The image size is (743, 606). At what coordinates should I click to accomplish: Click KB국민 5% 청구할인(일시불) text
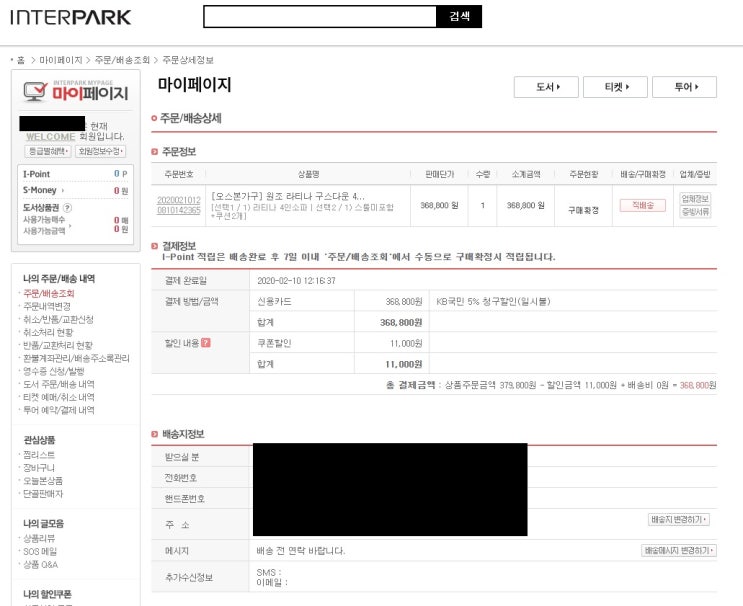[x=493, y=301]
